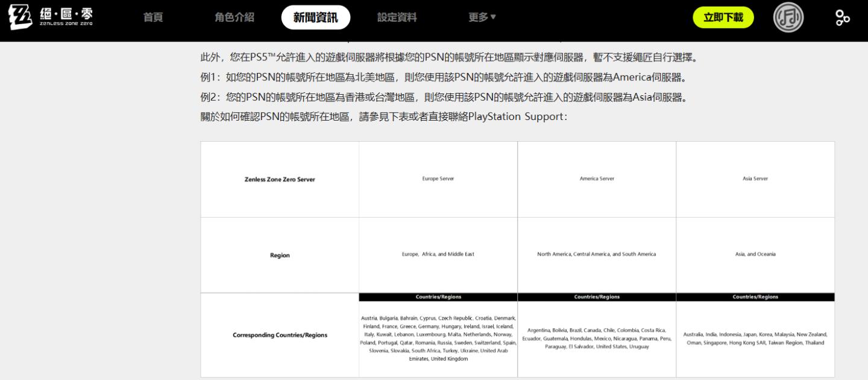Image resolution: width=868 pixels, height=380 pixels.
Task: Click the Australia, India country list
Action: 755,338
